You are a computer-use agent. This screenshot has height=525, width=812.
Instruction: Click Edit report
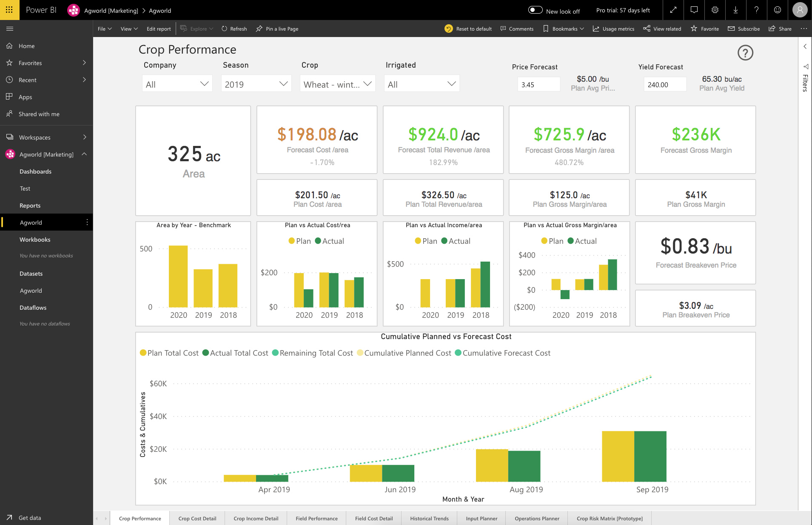[x=158, y=29]
